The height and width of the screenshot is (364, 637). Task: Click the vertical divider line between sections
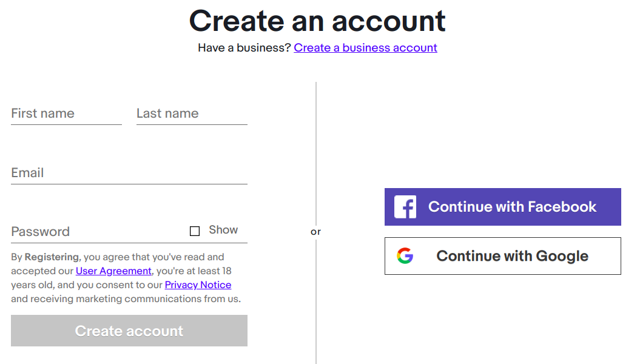point(316,152)
